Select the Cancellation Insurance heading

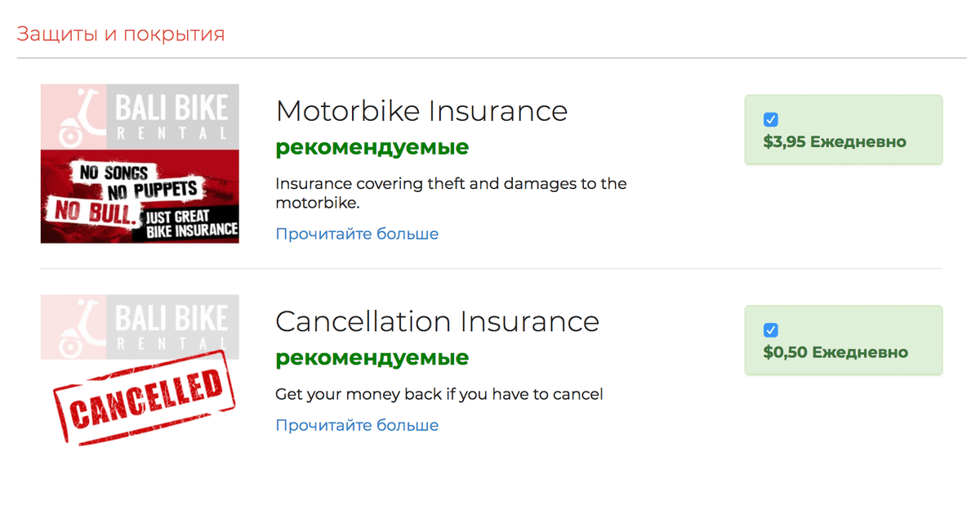coord(437,321)
